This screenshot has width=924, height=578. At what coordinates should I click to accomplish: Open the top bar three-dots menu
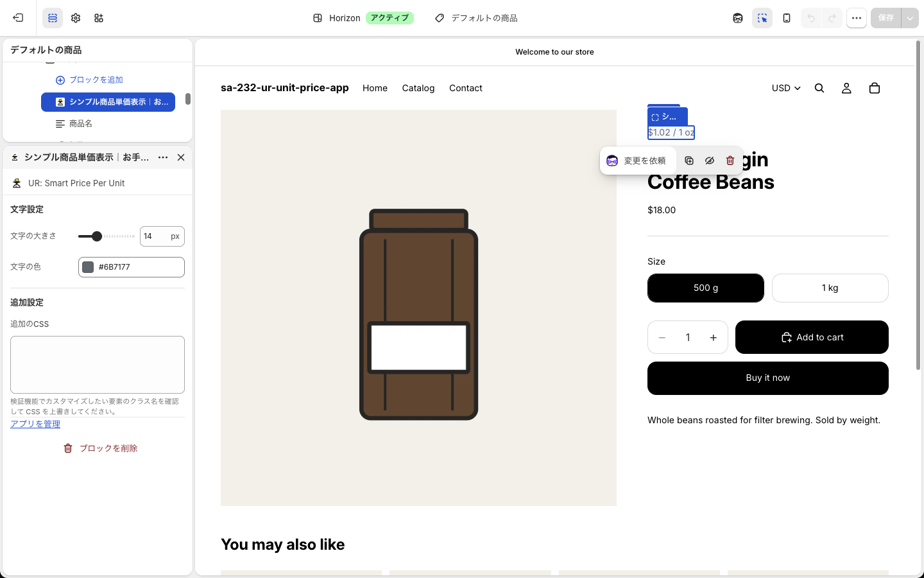point(857,18)
